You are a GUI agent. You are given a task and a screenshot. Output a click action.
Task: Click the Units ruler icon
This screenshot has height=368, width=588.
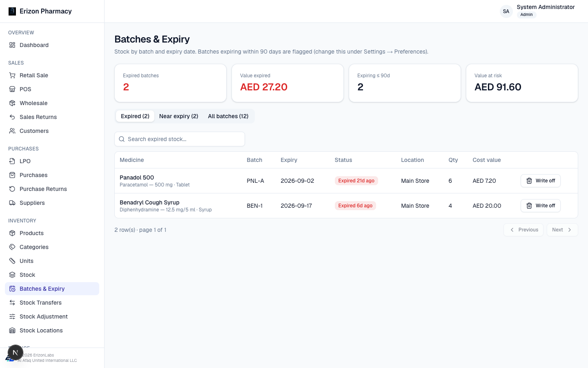(x=12, y=261)
